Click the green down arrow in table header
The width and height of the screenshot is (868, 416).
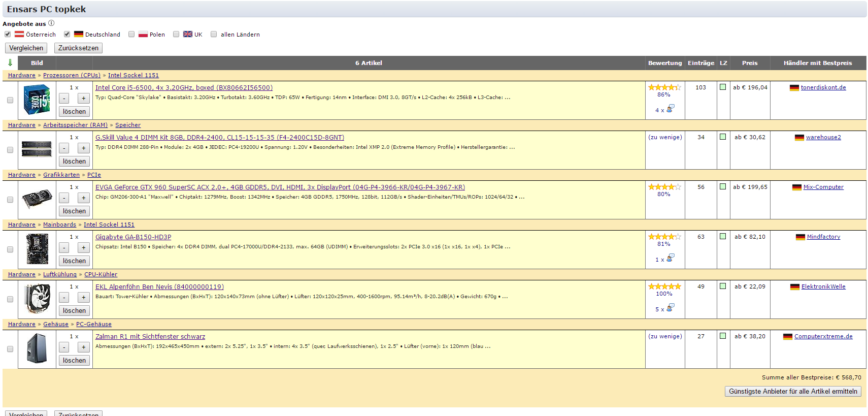pyautogui.click(x=10, y=63)
